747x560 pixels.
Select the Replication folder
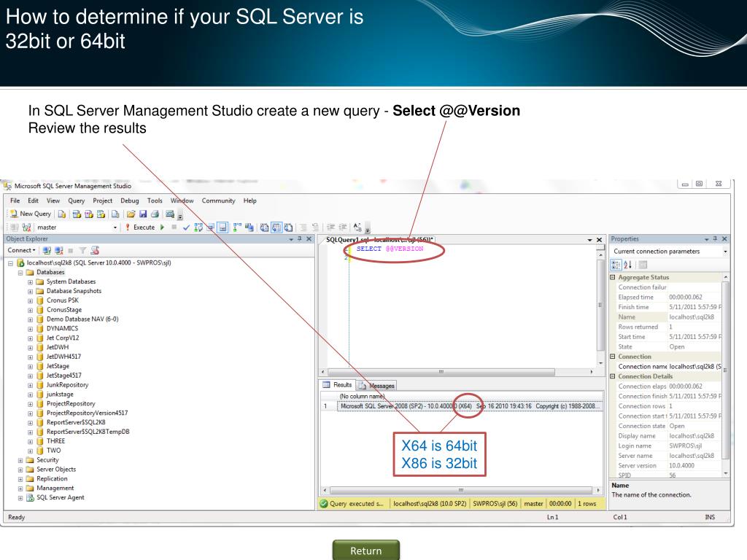click(52, 479)
